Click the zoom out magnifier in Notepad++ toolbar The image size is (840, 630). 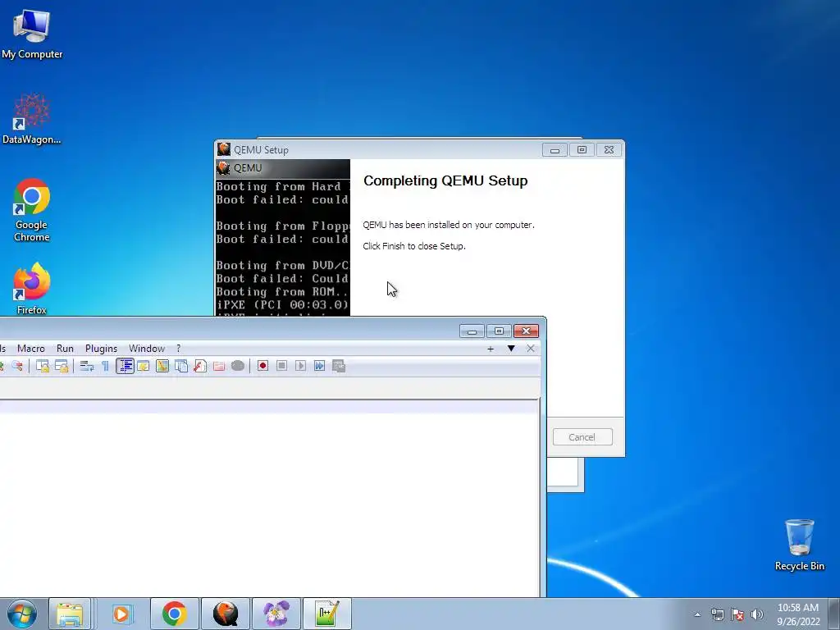point(17,366)
